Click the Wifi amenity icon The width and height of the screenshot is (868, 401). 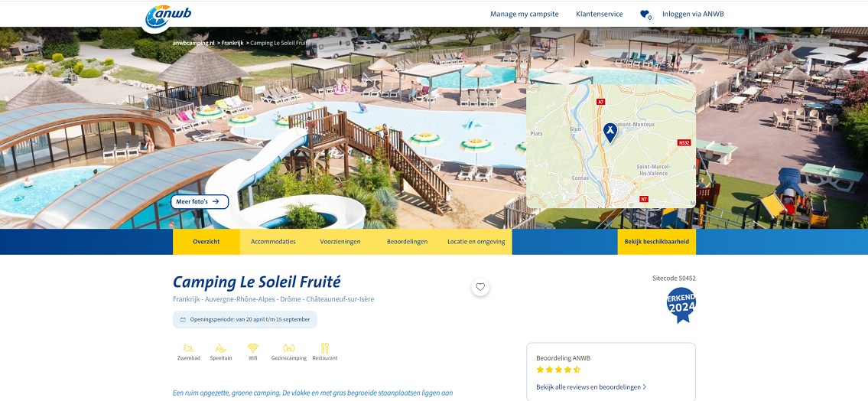(253, 348)
